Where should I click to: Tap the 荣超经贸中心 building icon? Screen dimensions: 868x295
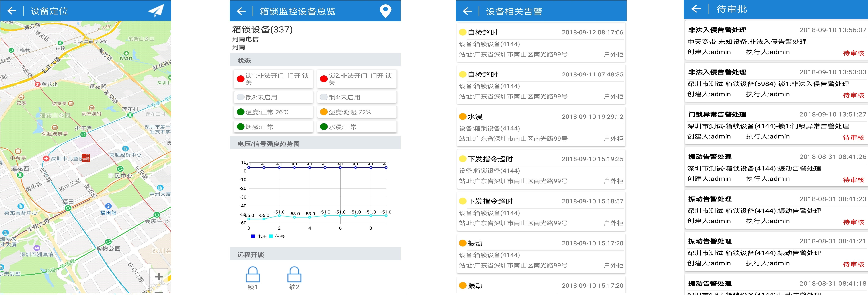point(125,149)
